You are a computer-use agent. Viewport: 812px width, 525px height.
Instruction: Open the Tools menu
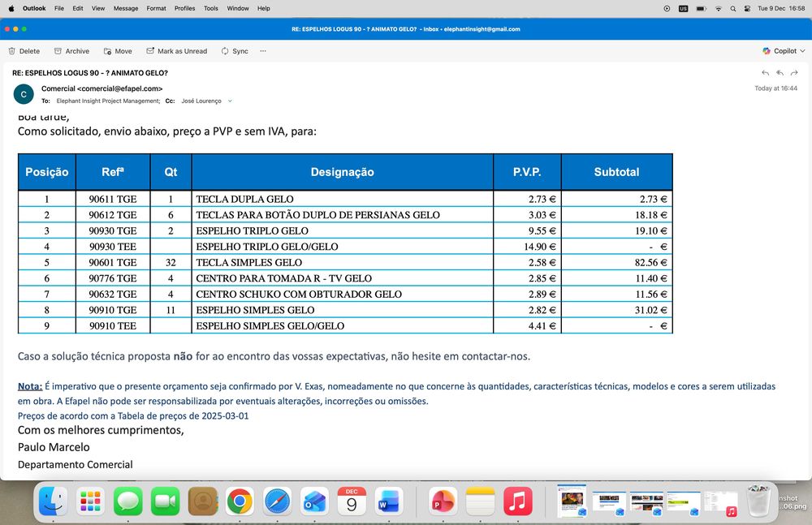[211, 8]
